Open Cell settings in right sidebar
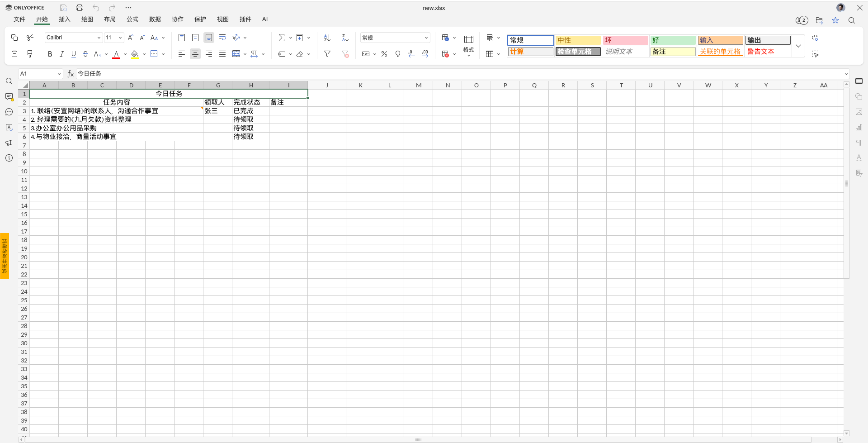The image size is (868, 443). [859, 81]
